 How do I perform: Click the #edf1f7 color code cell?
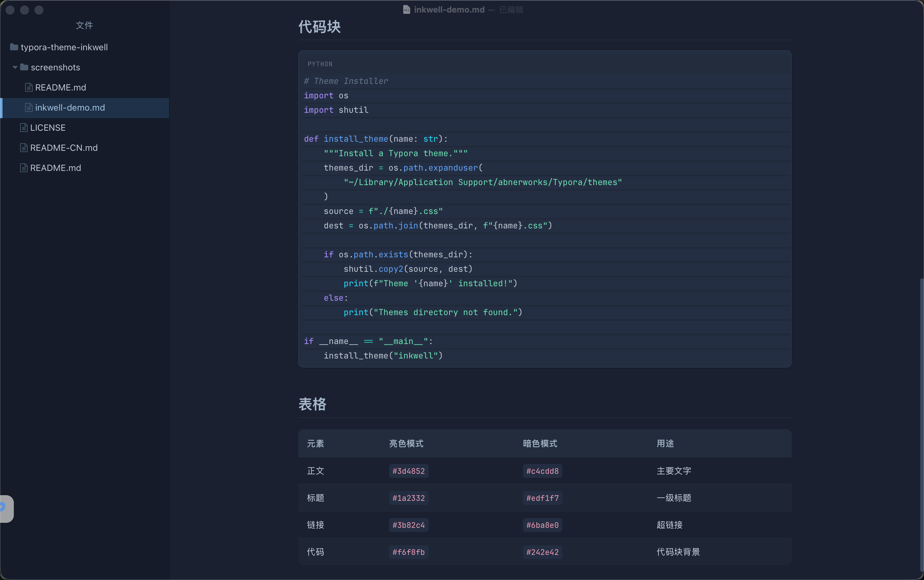(542, 498)
